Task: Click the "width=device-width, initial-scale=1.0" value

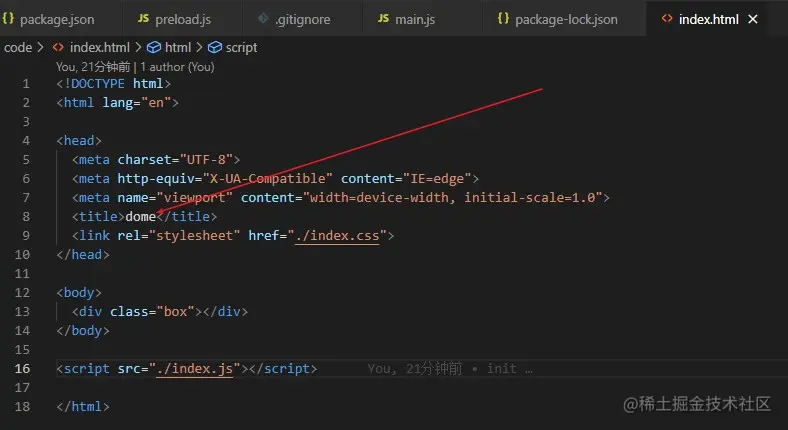Action: point(453,197)
